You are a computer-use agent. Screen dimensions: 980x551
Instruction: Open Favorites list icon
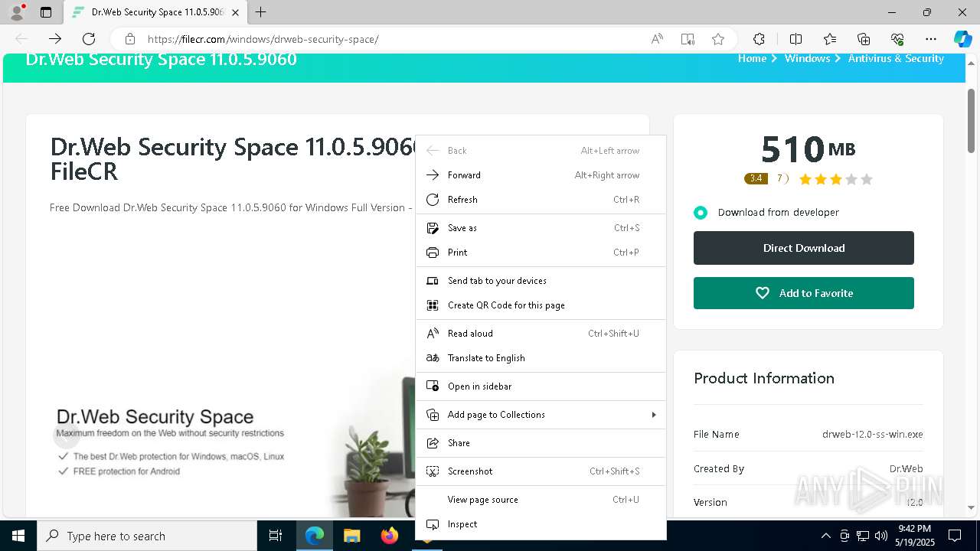click(830, 39)
